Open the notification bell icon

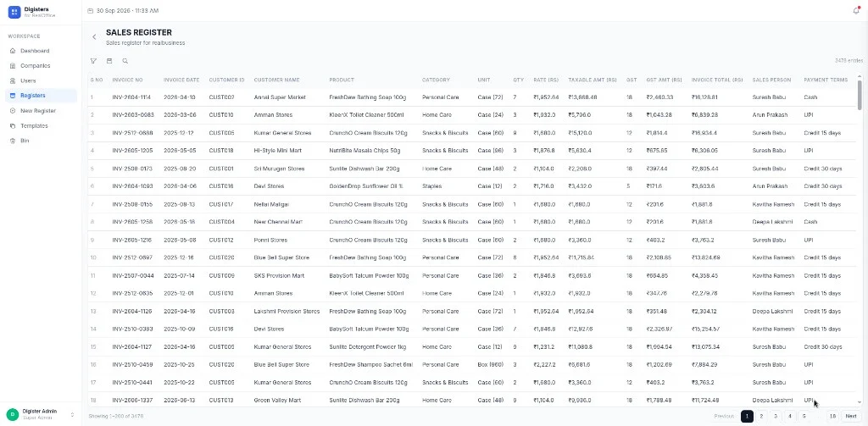coord(856,10)
